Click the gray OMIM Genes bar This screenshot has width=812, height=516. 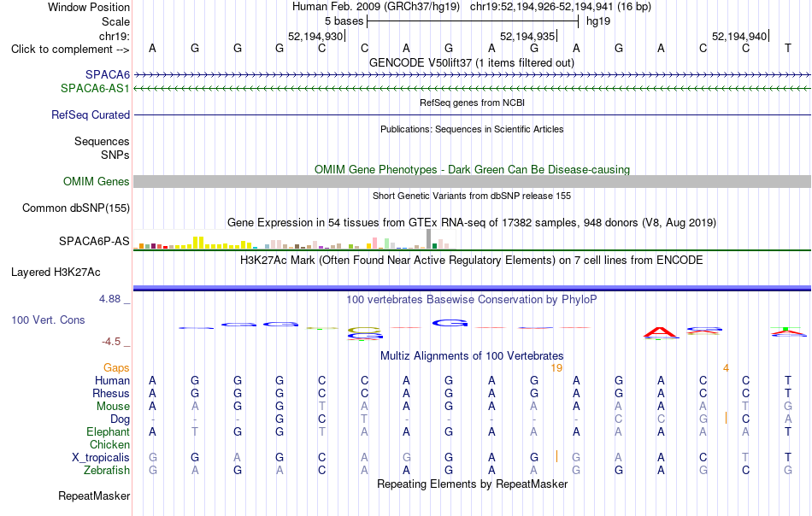tap(472, 181)
